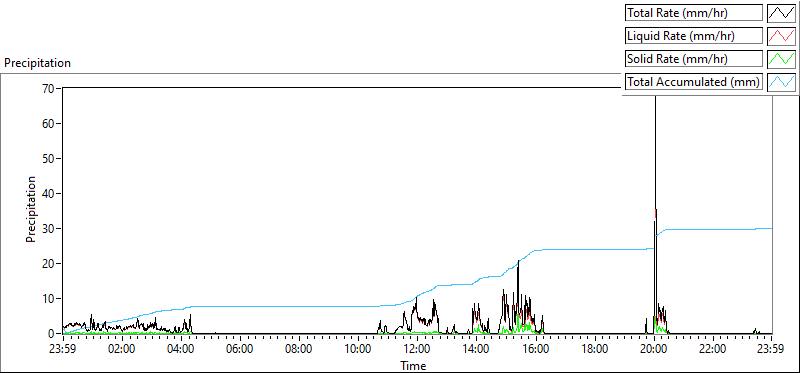The image size is (800, 373).
Task: Click the vertical Precipitation axis label
Action: (31, 209)
